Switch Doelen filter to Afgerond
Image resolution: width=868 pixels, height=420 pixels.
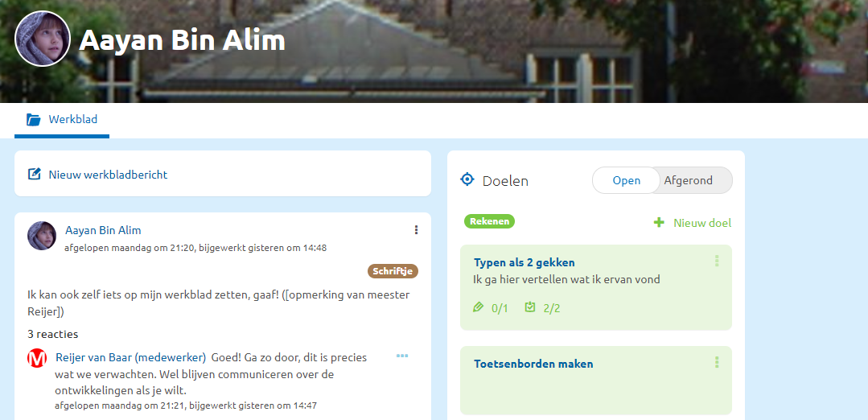coord(688,180)
